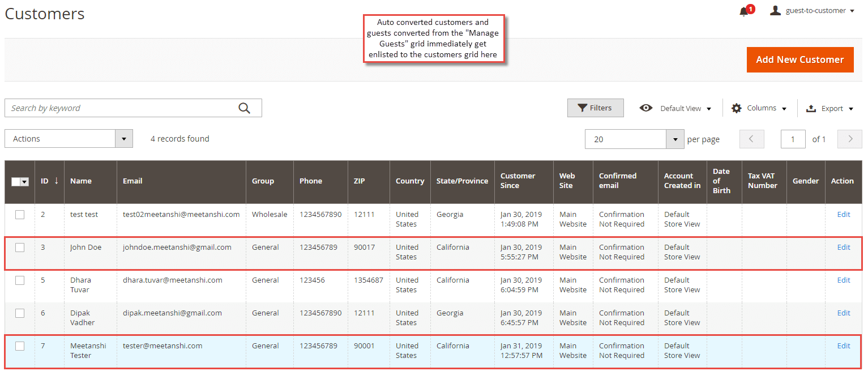Screen dimensions: 868x371
Task: Click the ZIP value 90017
Action: coord(364,248)
